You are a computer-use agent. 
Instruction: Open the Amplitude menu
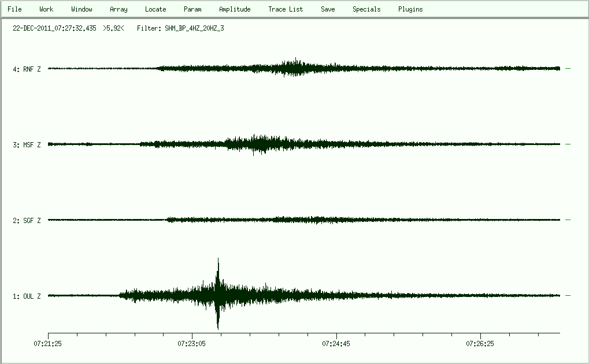(x=235, y=9)
